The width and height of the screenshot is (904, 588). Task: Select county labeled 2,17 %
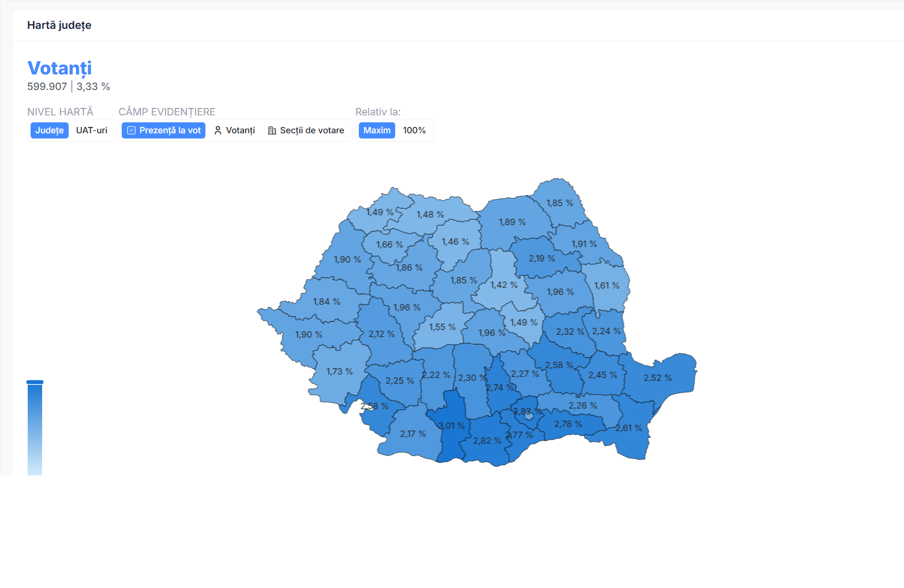pos(413,434)
